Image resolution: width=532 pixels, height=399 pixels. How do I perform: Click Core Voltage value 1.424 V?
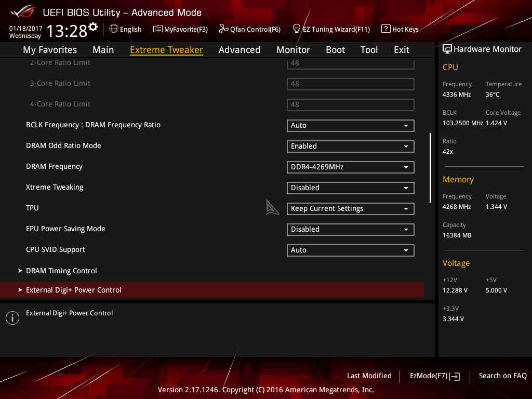pyautogui.click(x=496, y=123)
